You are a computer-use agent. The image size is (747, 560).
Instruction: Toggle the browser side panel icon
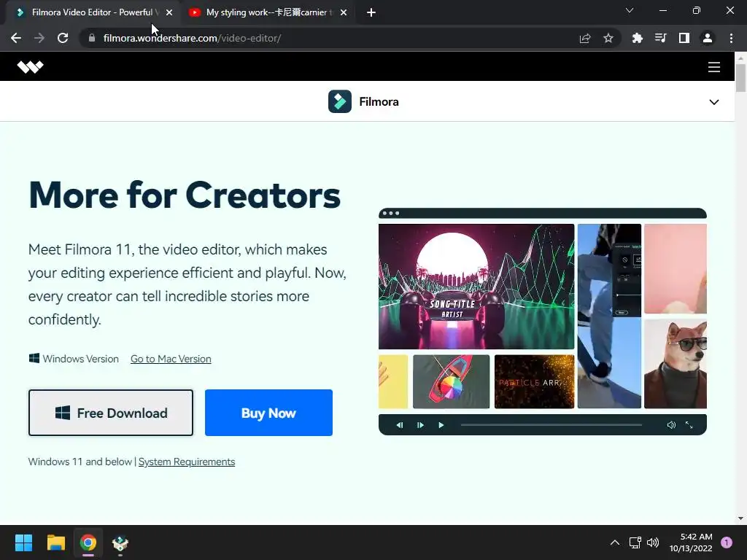point(684,38)
